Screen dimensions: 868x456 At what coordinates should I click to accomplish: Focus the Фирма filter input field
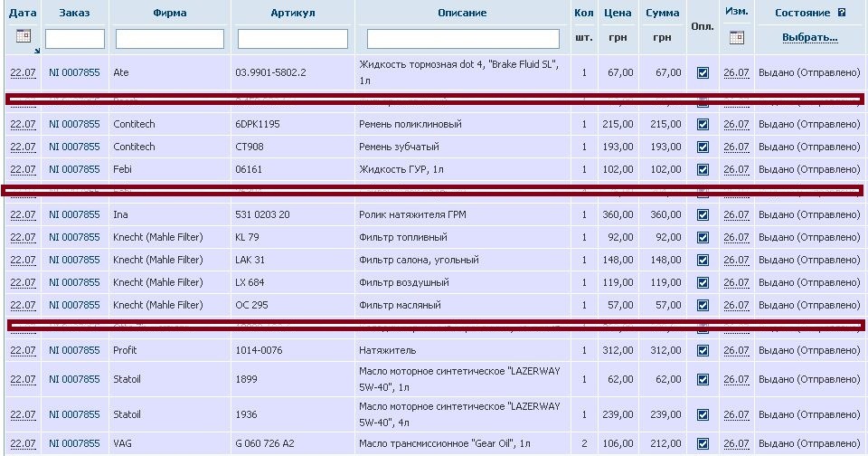169,39
